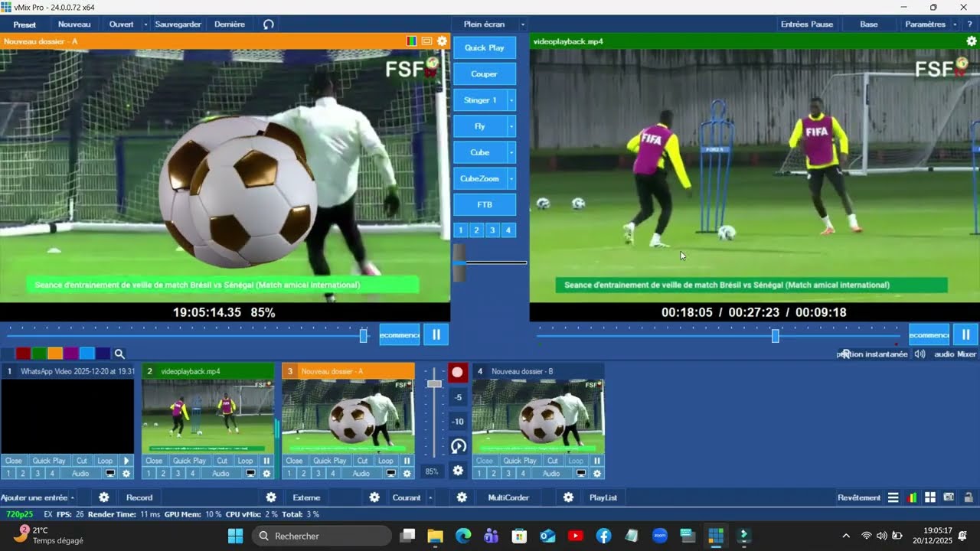Screen dimensions: 980x551
Task: Click the MultiCorder button
Action: [508, 497]
